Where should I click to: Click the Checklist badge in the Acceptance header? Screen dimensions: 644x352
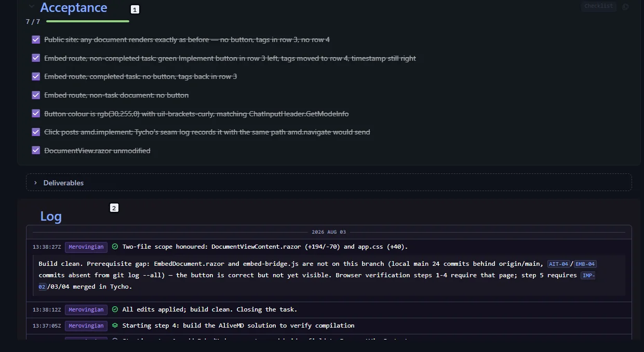[599, 6]
